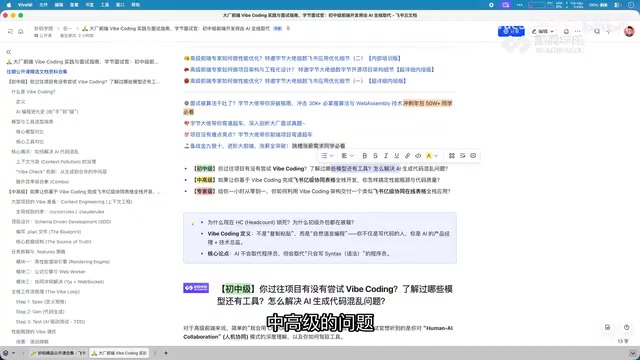640x360 pixels.
Task: Open the three-dot more menu in document header
Action: click(x=578, y=31)
